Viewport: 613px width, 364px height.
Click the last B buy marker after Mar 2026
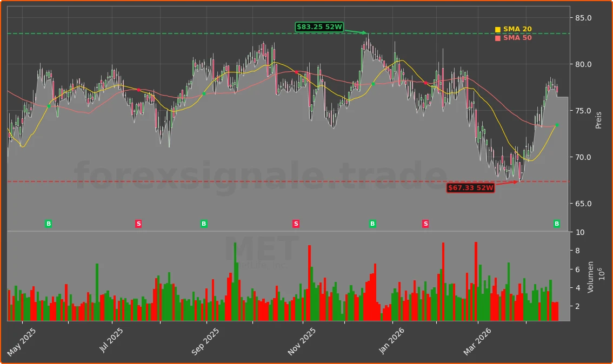pyautogui.click(x=557, y=224)
